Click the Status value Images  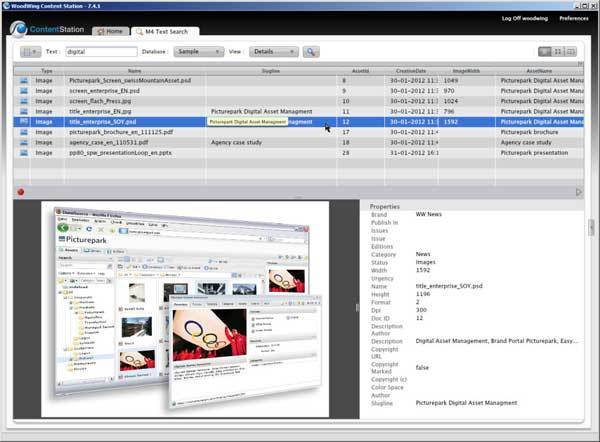pos(426,262)
